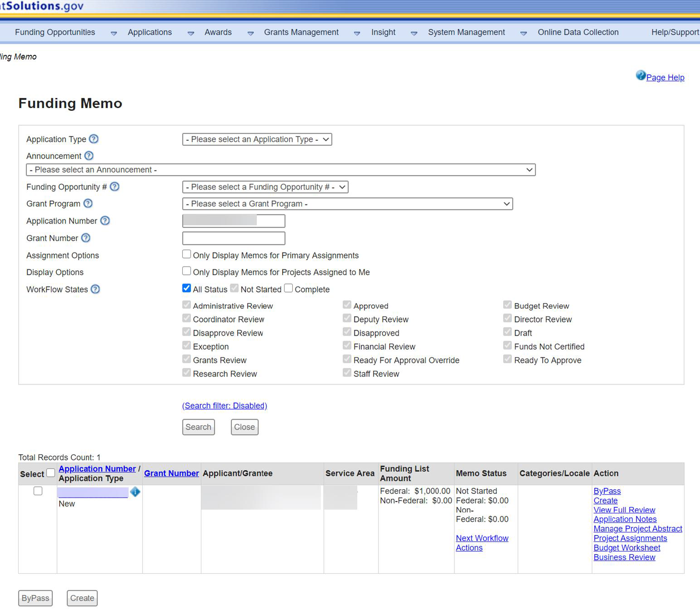Image resolution: width=700 pixels, height=615 pixels.
Task: Click the Grant Number input field
Action: coord(234,238)
